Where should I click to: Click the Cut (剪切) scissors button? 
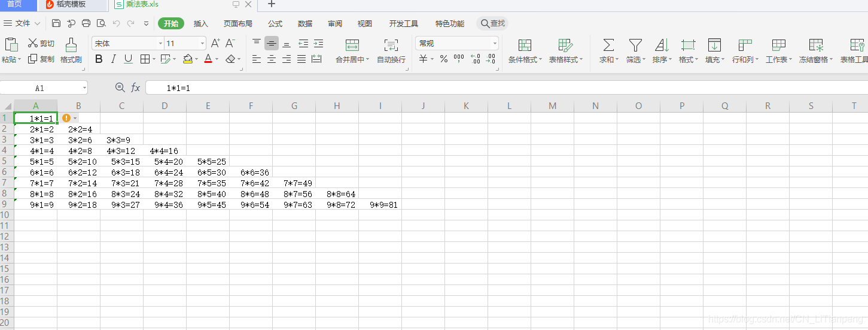click(x=41, y=43)
